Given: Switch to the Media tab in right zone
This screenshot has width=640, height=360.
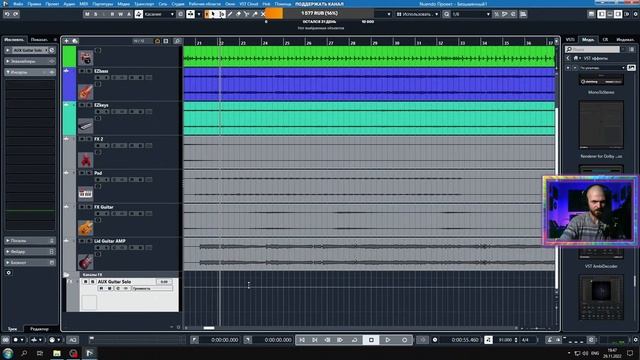Looking at the screenshot, I should coord(588,40).
